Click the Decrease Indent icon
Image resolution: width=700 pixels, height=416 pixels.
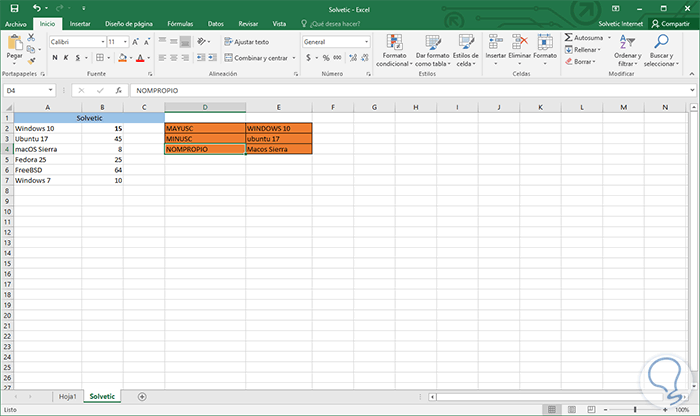(201, 58)
